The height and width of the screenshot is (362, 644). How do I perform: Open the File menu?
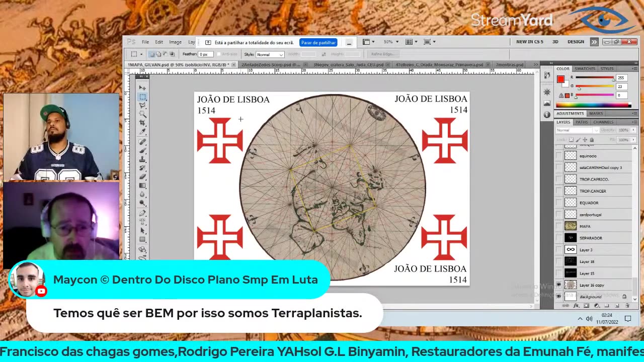(x=145, y=42)
